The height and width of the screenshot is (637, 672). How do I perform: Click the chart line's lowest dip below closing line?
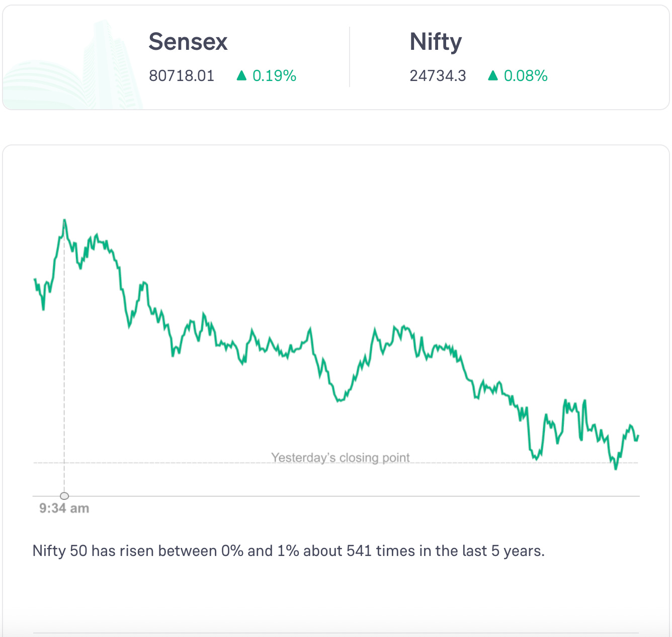pyautogui.click(x=616, y=468)
